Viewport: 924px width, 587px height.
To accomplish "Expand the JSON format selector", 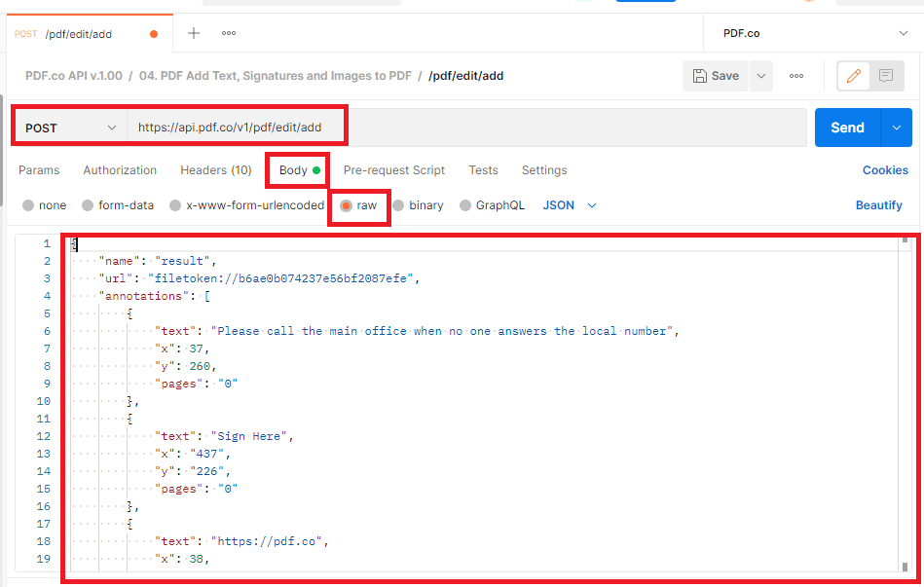I will pyautogui.click(x=569, y=205).
